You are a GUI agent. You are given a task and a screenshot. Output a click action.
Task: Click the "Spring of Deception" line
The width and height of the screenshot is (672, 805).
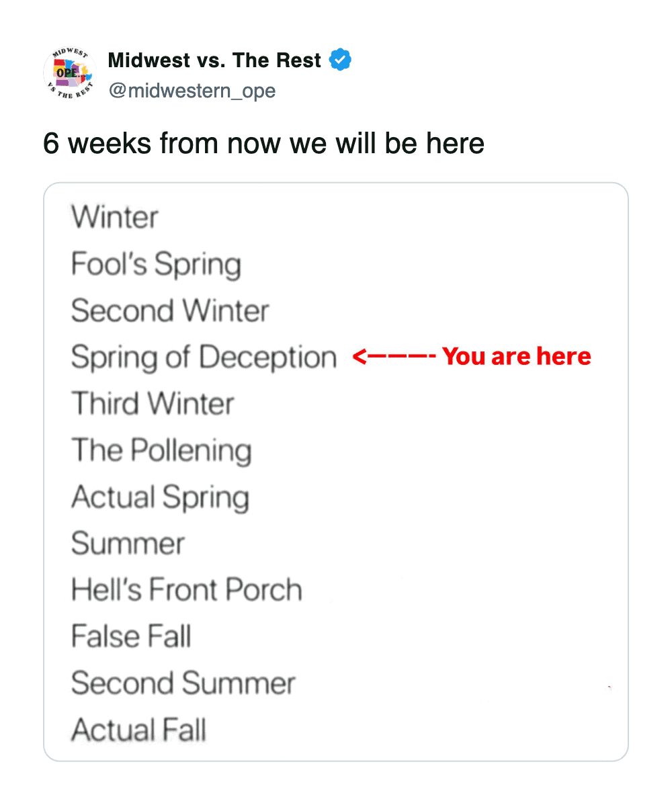click(x=204, y=357)
